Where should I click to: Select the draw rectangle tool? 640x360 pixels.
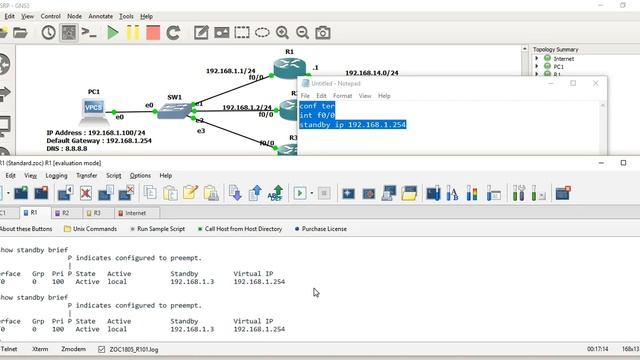point(242,32)
